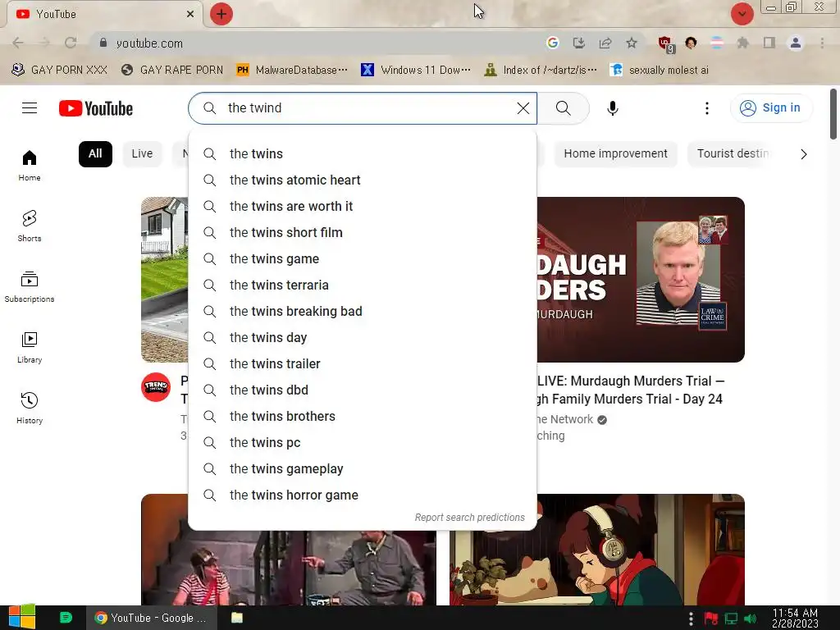Reload the page in the browser

(x=71, y=43)
